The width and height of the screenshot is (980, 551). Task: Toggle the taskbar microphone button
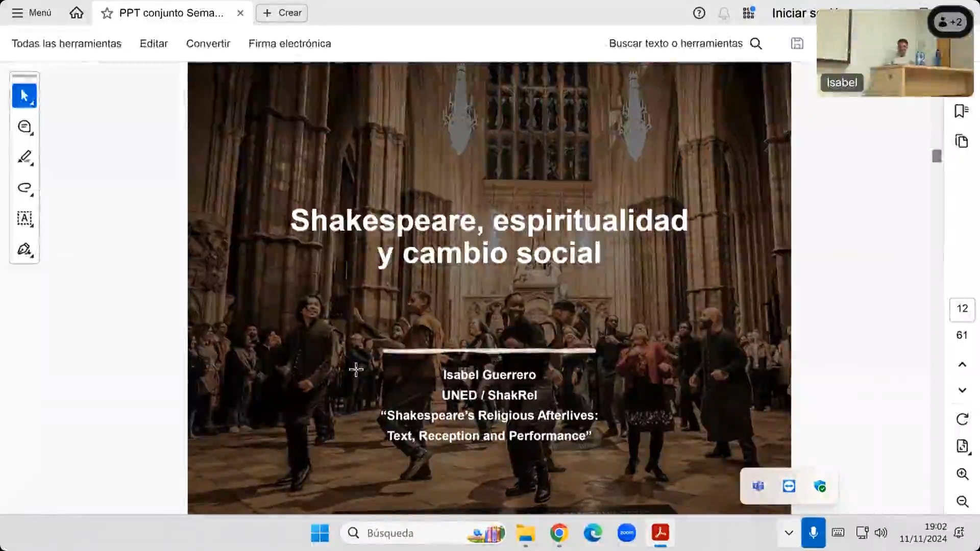click(x=813, y=533)
